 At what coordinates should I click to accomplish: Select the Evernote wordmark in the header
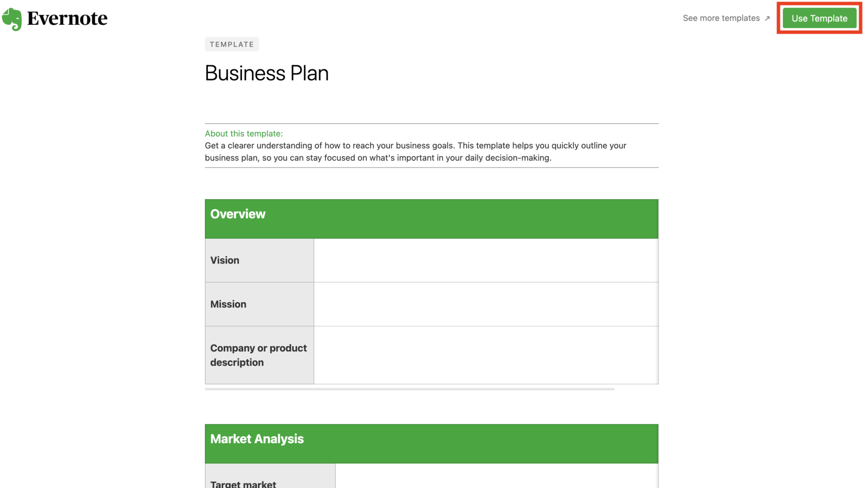tap(68, 19)
